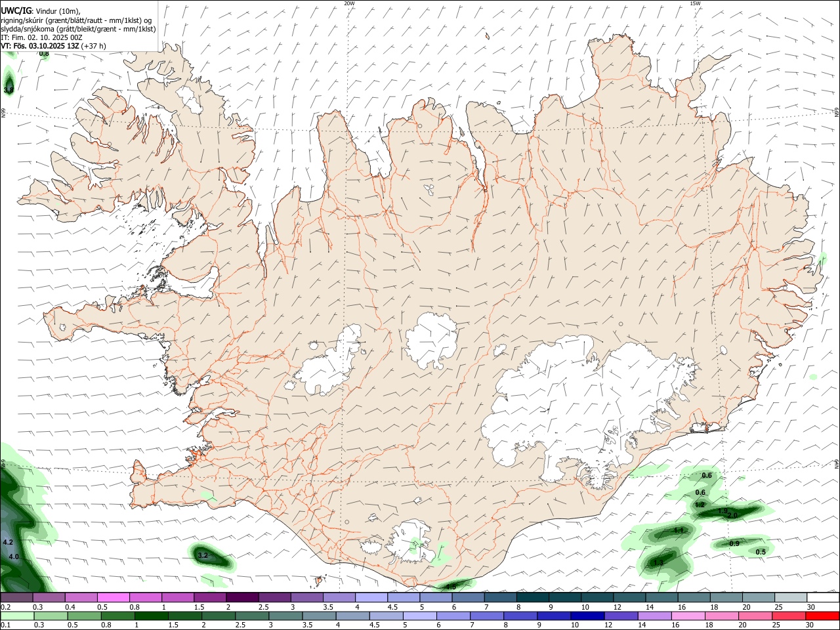
Task: Select the 'IT: Fim. 02. 10. 2025 00Z' line
Action: [x=41, y=37]
